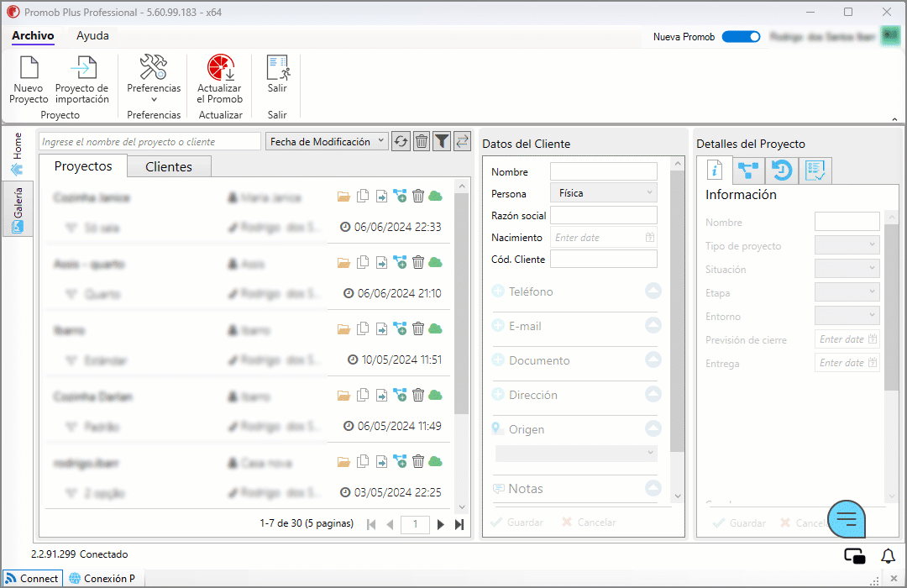The image size is (907, 588).
Task: Click Guardar in Datos del Cliente
Action: point(517,522)
